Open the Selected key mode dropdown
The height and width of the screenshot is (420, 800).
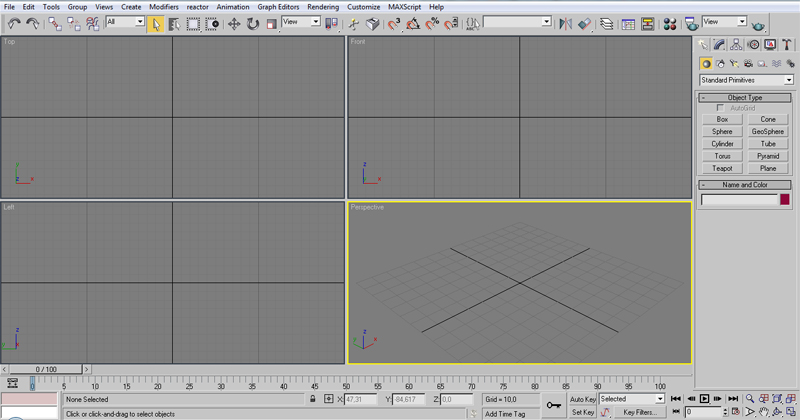[632, 399]
